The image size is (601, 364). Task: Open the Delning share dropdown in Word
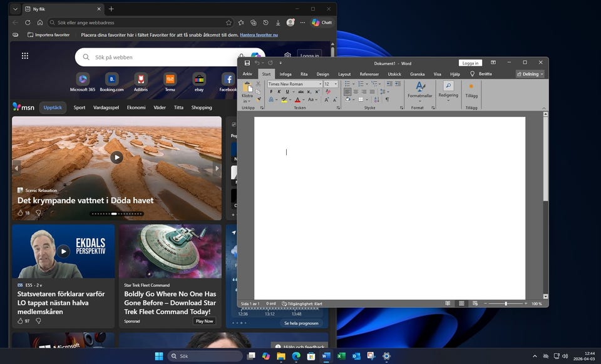click(x=530, y=74)
